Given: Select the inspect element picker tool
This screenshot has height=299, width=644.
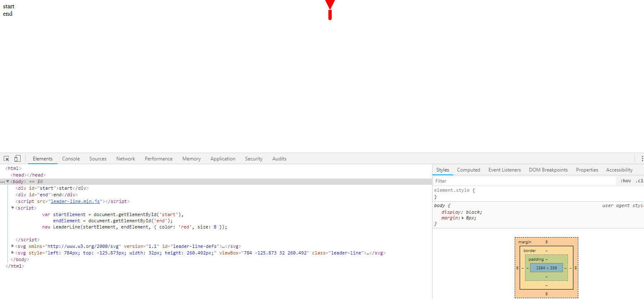Looking at the screenshot, I should (6, 158).
